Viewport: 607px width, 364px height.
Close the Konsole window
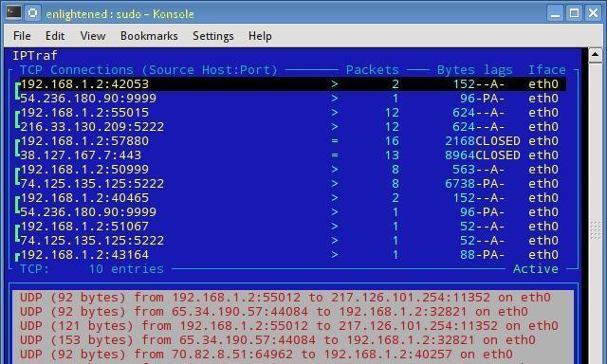pos(593,13)
